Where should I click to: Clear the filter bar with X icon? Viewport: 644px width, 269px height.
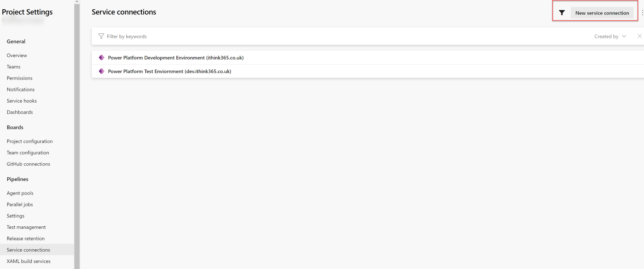(x=639, y=36)
